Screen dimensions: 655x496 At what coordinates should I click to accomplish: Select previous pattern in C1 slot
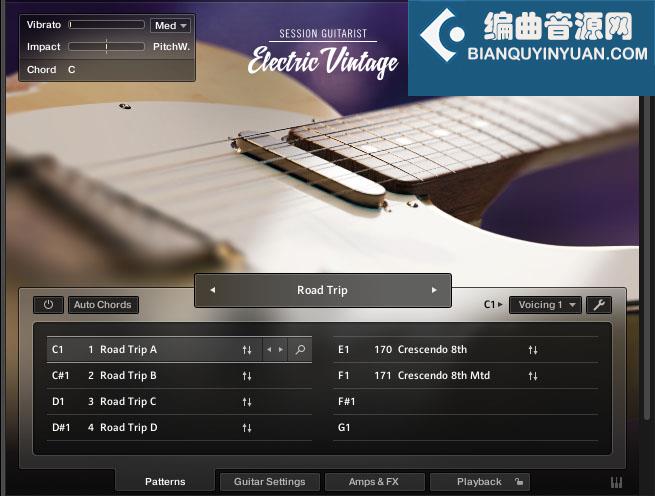269,349
